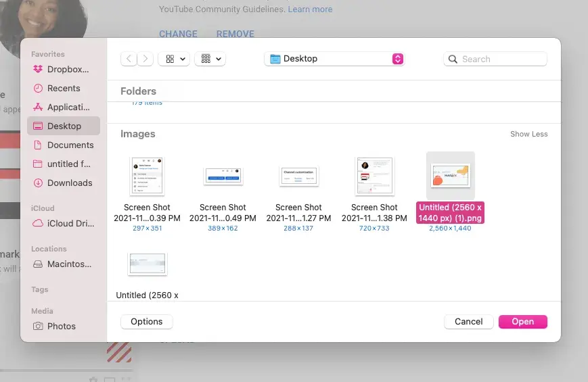Click the Desktop folder icon in location popup
Screen dimensions: 588x382
275,59
